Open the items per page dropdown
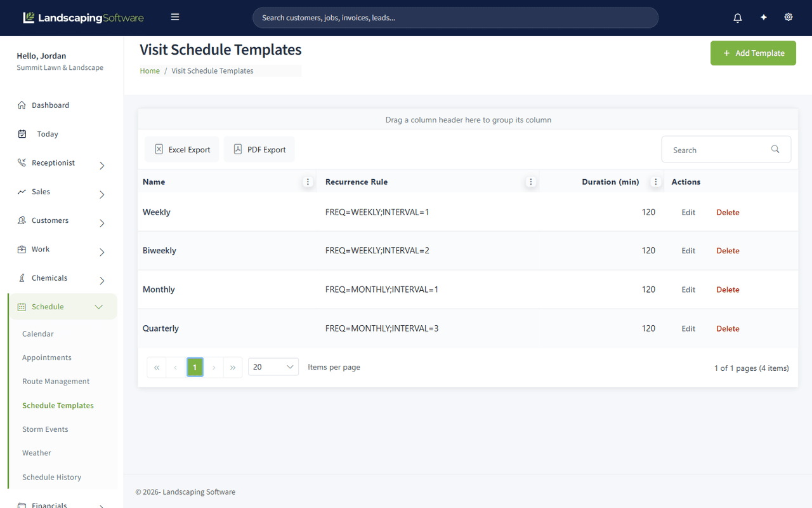The height and width of the screenshot is (508, 812). coord(273,367)
